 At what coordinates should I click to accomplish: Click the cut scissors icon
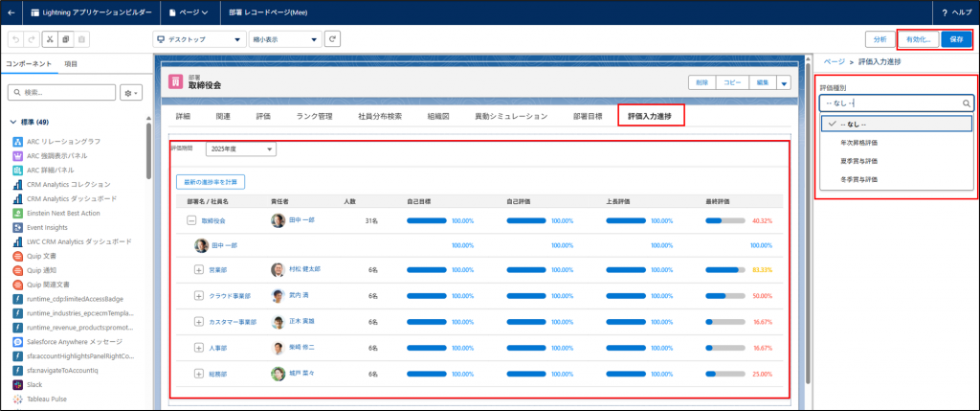49,39
